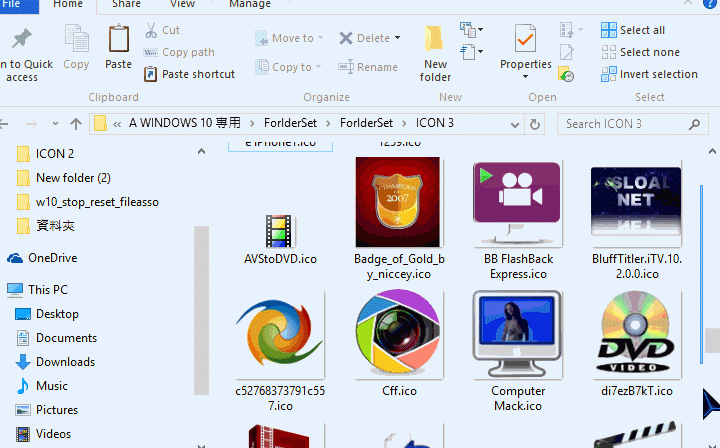Viewport: 720px width, 448px height.
Task: Click the ICON 3 breadcrumb
Action: pos(434,123)
